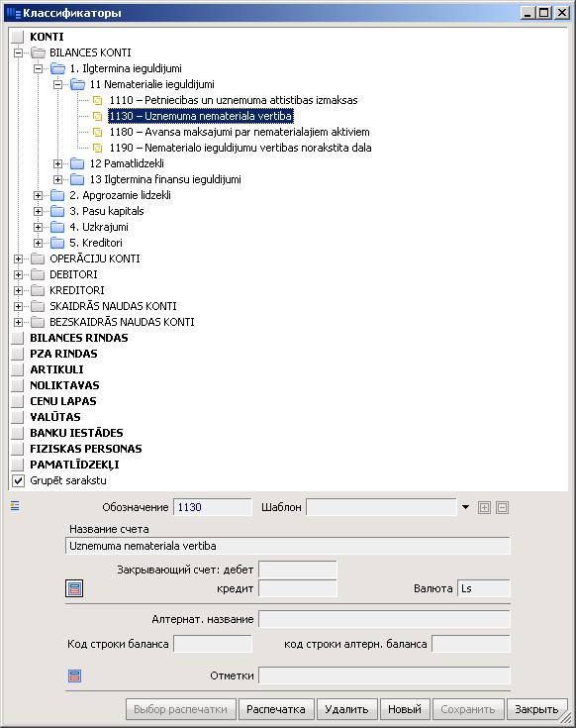Image resolution: width=576 pixels, height=728 pixels.
Task: Expand the 13 Ilgtermina finansu ieguldijumi node
Action: pyautogui.click(x=57, y=179)
